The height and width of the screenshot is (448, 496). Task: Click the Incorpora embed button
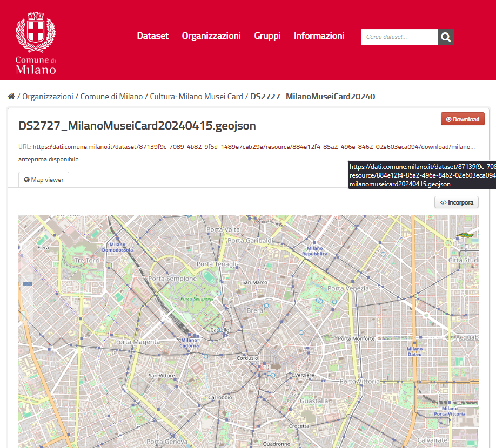tap(457, 203)
